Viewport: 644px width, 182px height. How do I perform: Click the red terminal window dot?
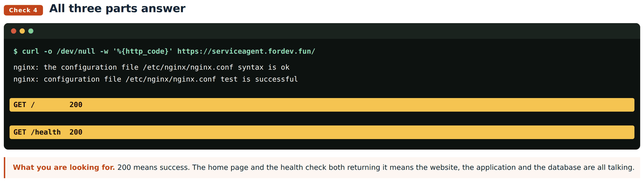pyautogui.click(x=14, y=31)
